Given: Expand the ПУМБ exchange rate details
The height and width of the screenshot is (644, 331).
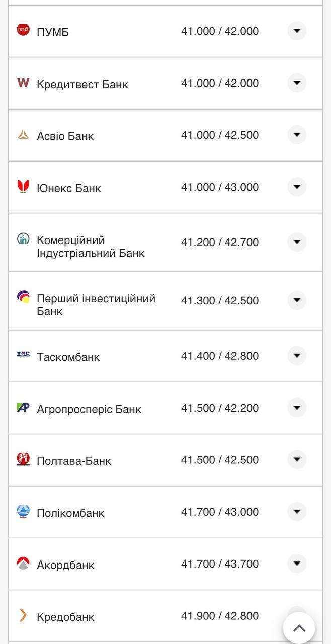Looking at the screenshot, I should [x=297, y=31].
